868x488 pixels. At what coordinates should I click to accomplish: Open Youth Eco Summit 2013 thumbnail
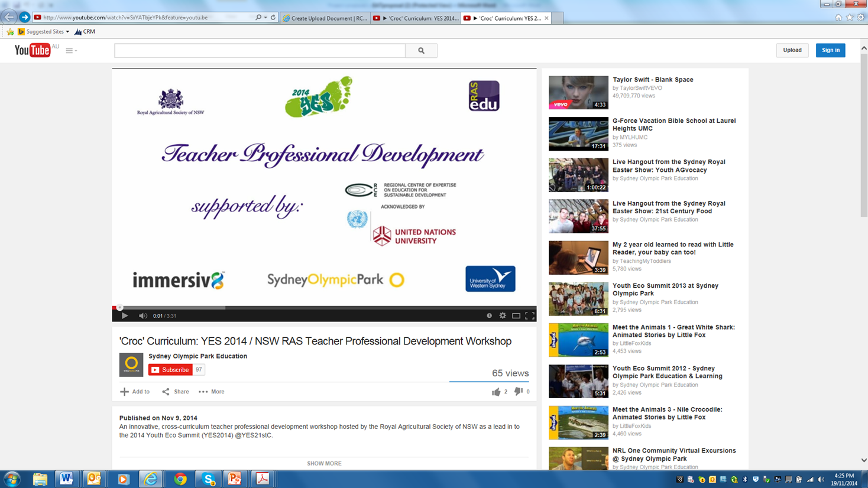(x=578, y=298)
